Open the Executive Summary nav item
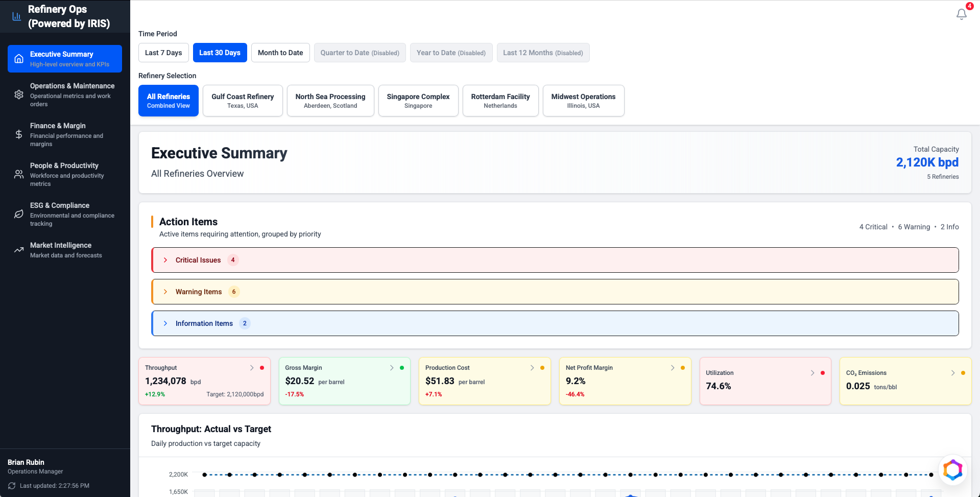The image size is (980, 497). click(x=65, y=59)
